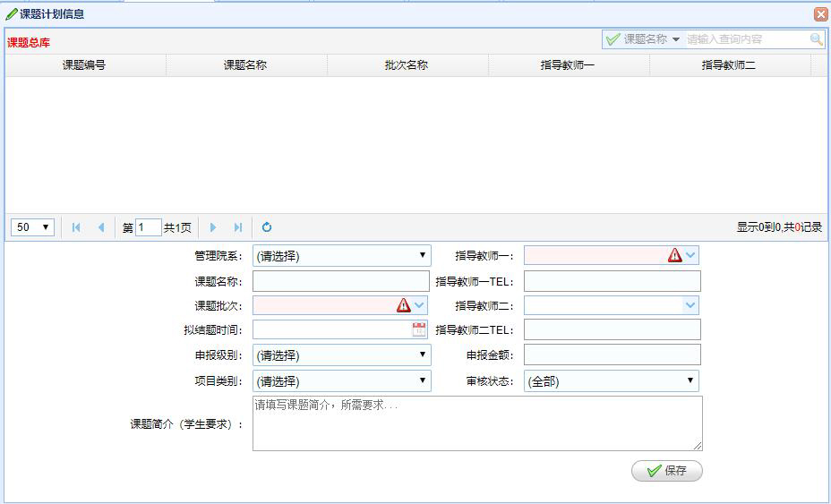Click the 指导教师一 column header
The height and width of the screenshot is (504, 831).
click(568, 65)
